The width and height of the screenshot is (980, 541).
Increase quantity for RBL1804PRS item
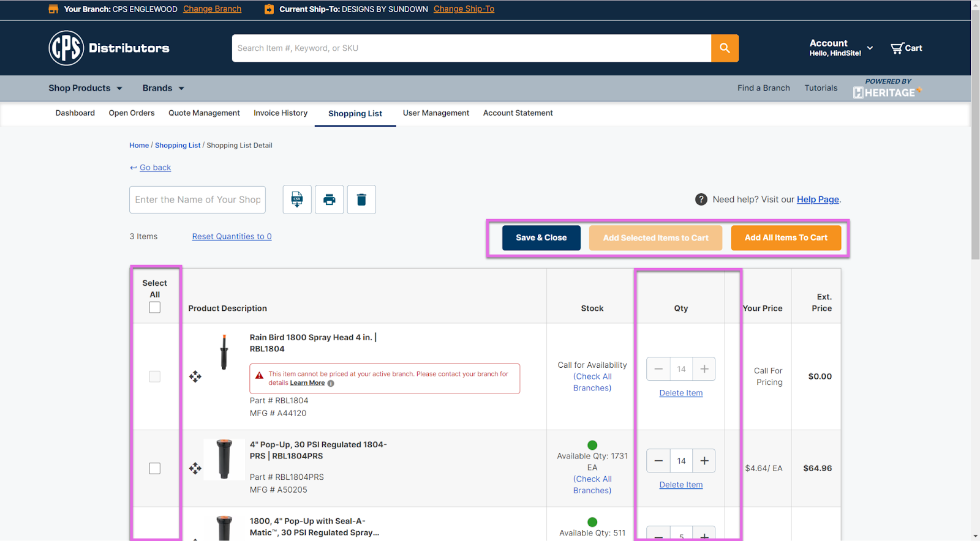[x=704, y=461]
